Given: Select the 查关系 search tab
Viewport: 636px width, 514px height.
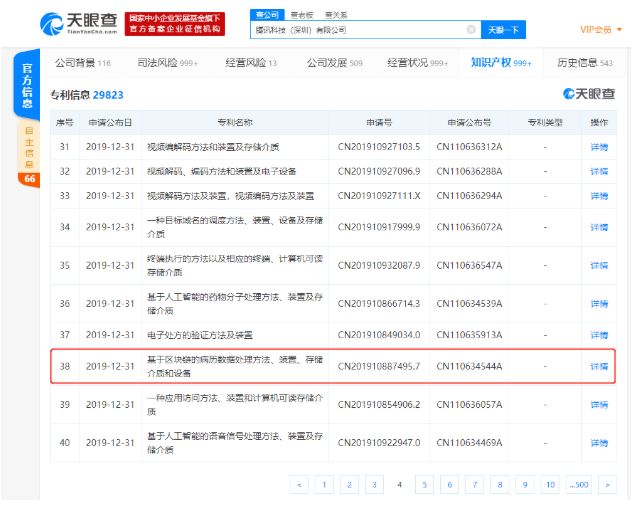Looking at the screenshot, I should pos(336,15).
